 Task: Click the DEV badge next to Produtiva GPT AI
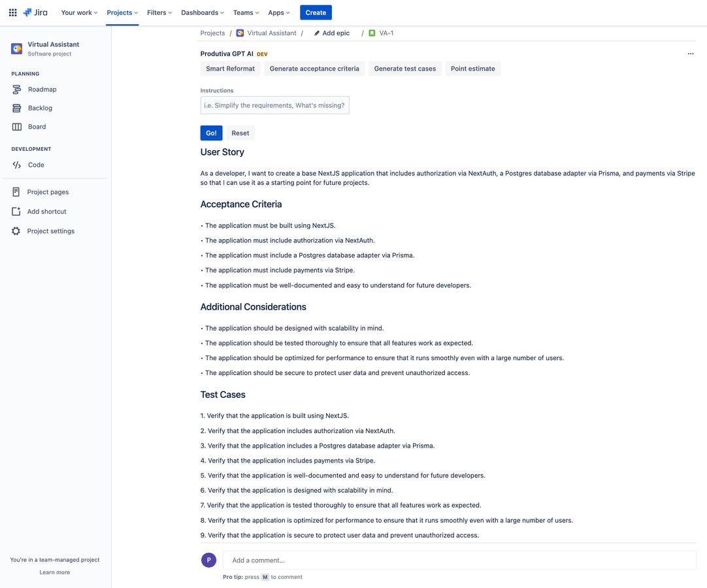(x=262, y=54)
